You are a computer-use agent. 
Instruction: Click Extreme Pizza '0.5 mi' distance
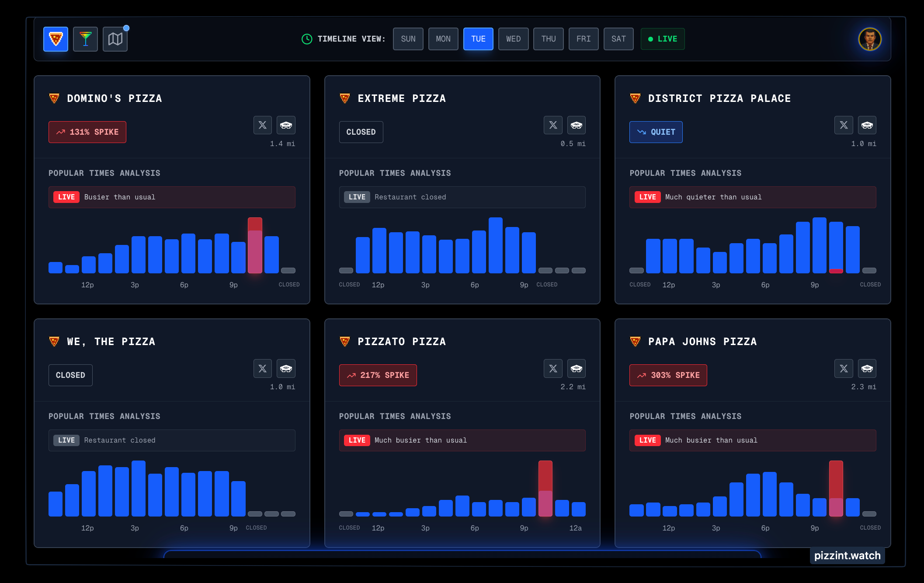(573, 144)
